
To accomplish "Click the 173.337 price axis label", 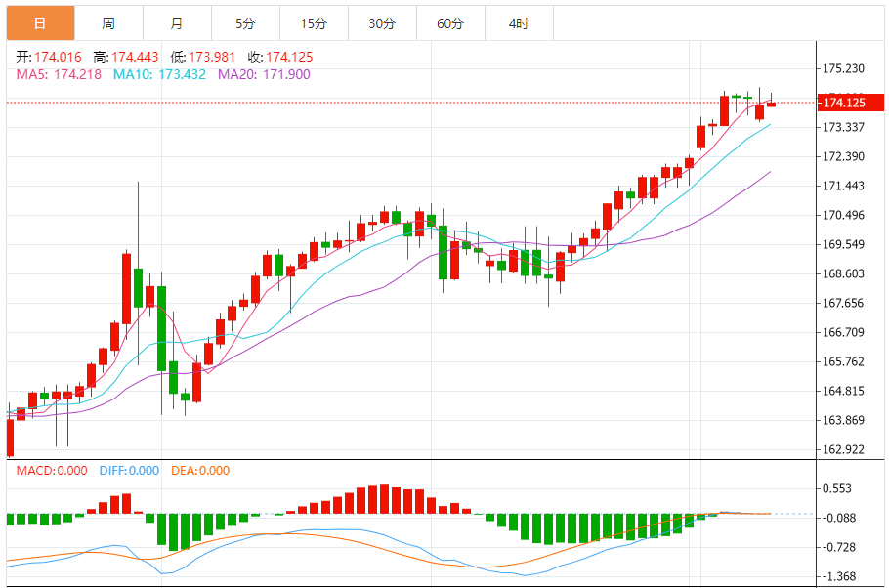I will pyautogui.click(x=844, y=127).
